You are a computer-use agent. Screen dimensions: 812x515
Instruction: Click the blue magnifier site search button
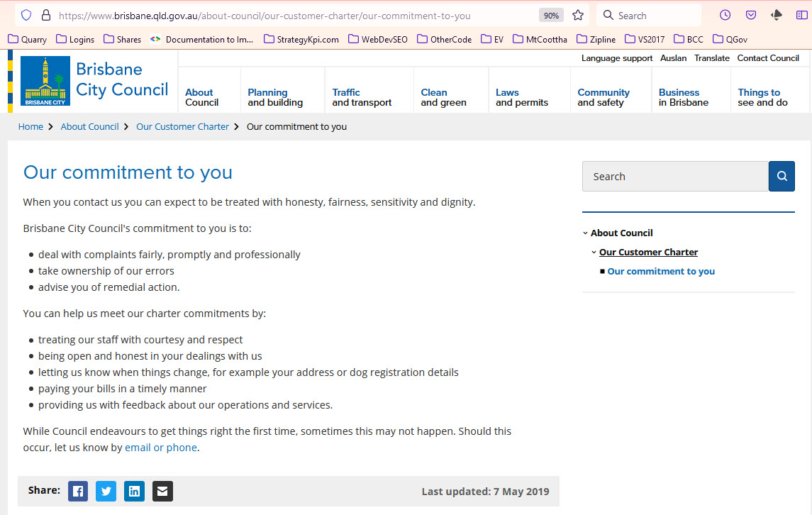782,176
